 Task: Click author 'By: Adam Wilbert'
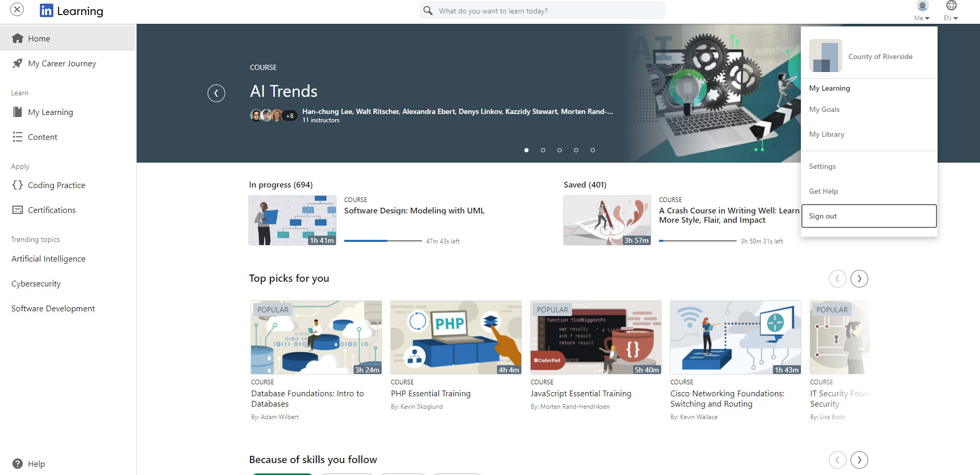coord(275,417)
